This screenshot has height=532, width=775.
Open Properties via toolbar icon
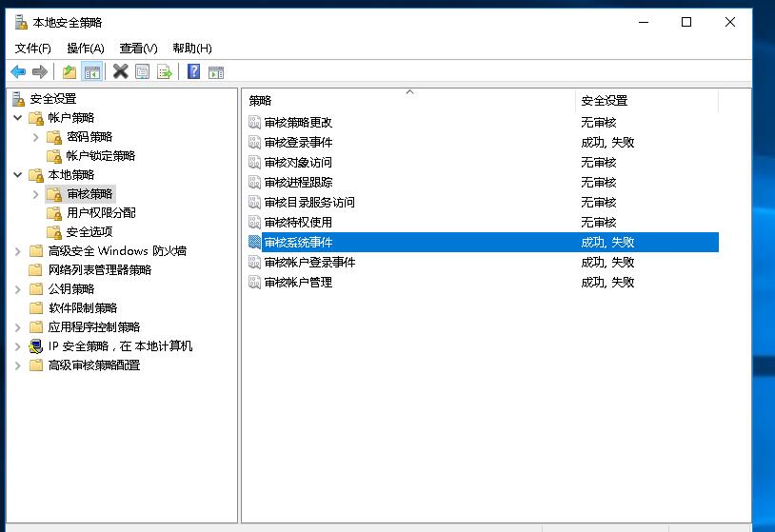click(x=143, y=72)
